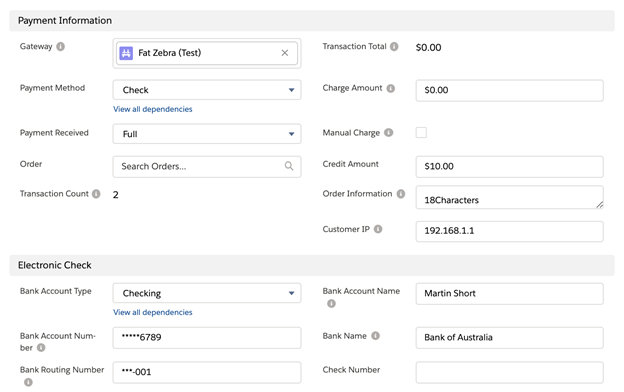
Task: Click the Manual Charge info icon
Action: (389, 133)
